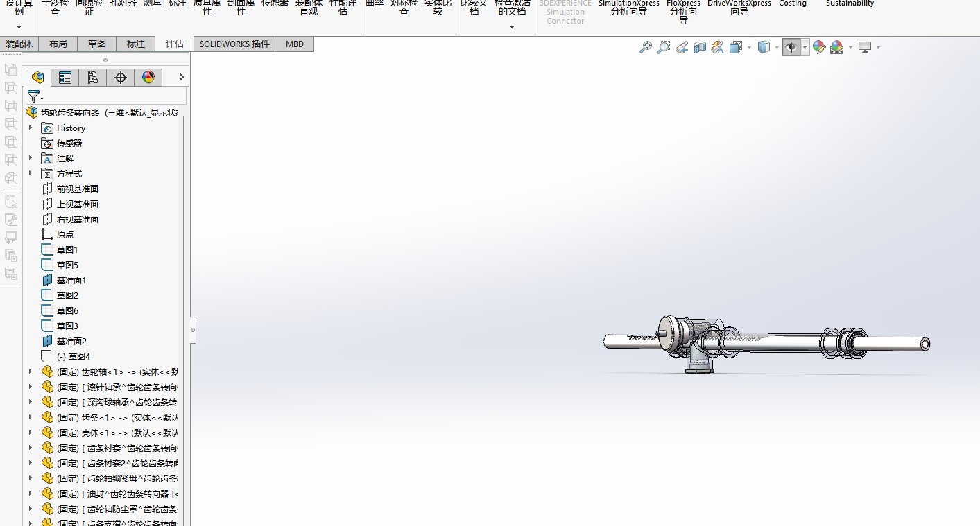Viewport: 980px width, 526px height.
Task: Click the SimulationXpress 分析向导 button
Action: (629, 8)
